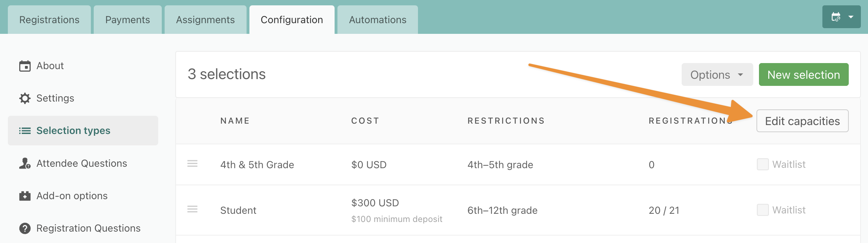Click the Registration Questions help icon
The height and width of the screenshot is (243, 868).
click(25, 228)
